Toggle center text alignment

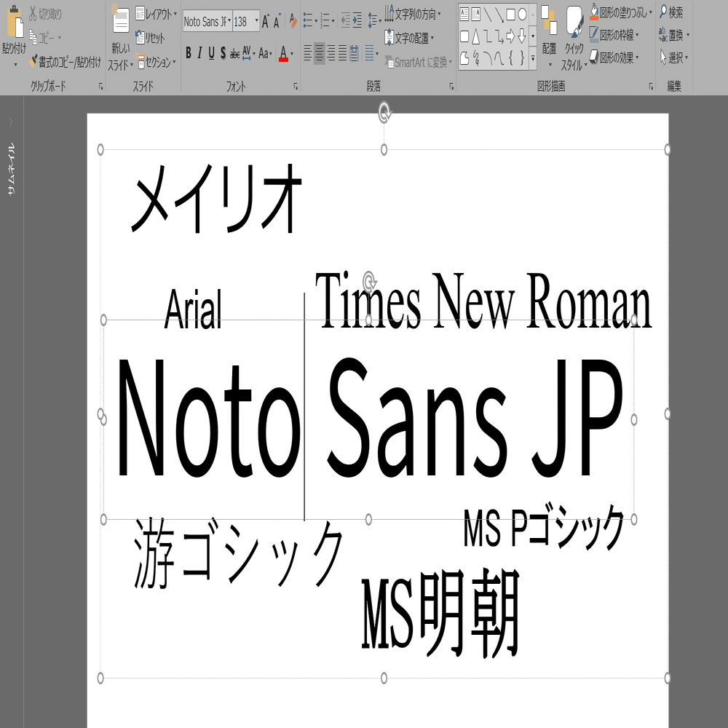[320, 53]
